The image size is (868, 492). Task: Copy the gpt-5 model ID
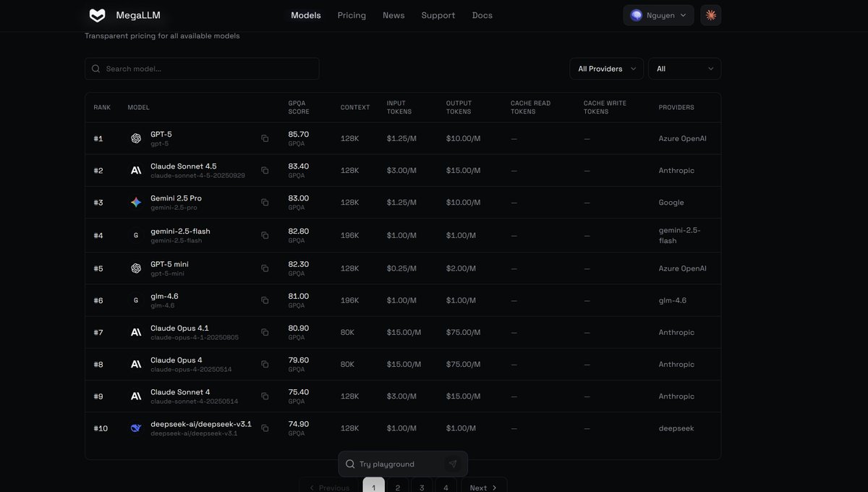pyautogui.click(x=265, y=138)
